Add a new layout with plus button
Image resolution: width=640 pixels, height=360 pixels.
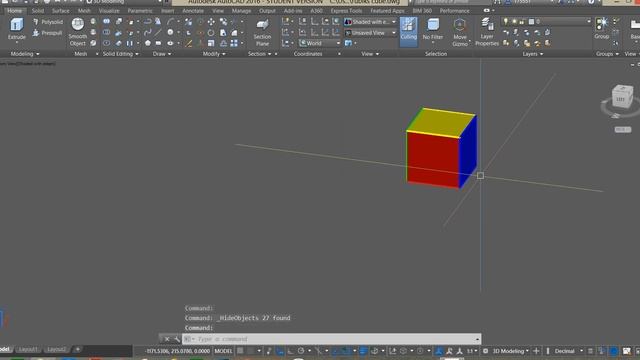tap(77, 349)
